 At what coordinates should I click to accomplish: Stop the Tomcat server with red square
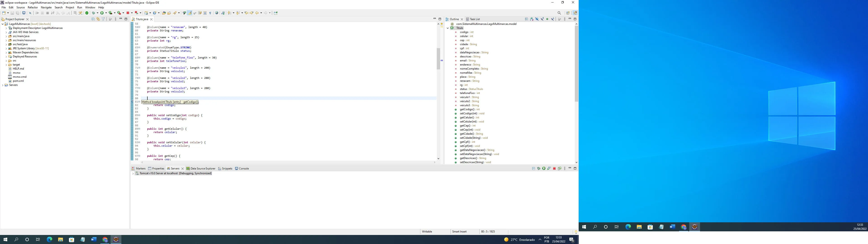coord(554,169)
